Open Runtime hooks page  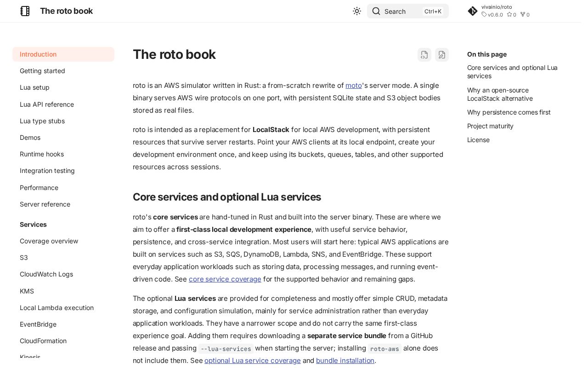[x=42, y=154]
